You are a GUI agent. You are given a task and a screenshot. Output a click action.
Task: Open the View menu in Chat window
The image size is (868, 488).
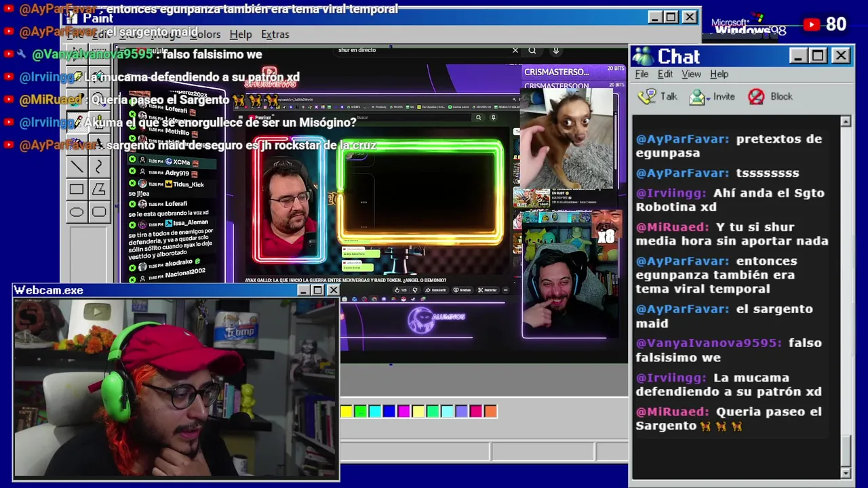coord(691,74)
